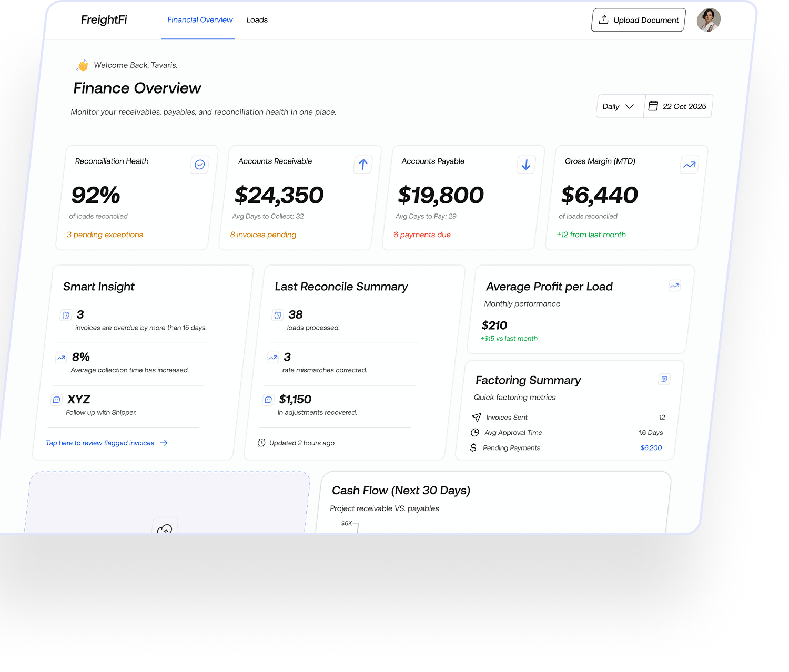The image size is (789, 672).
Task: Click the Gross Margin trend chart icon
Action: (x=689, y=165)
